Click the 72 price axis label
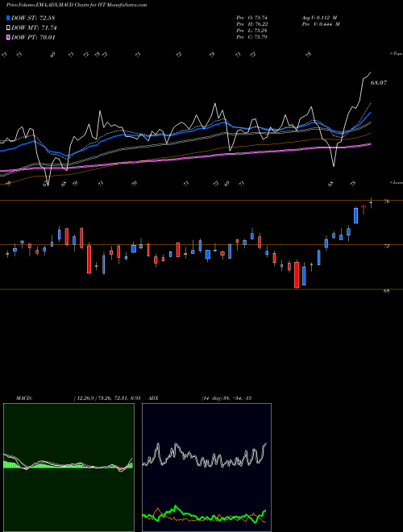This screenshot has height=532, width=403. pyautogui.click(x=386, y=246)
